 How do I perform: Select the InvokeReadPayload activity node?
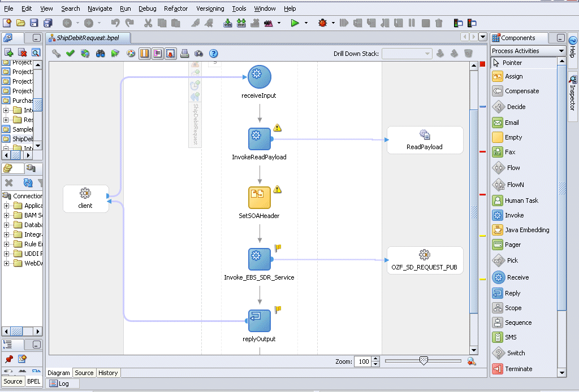(x=259, y=139)
